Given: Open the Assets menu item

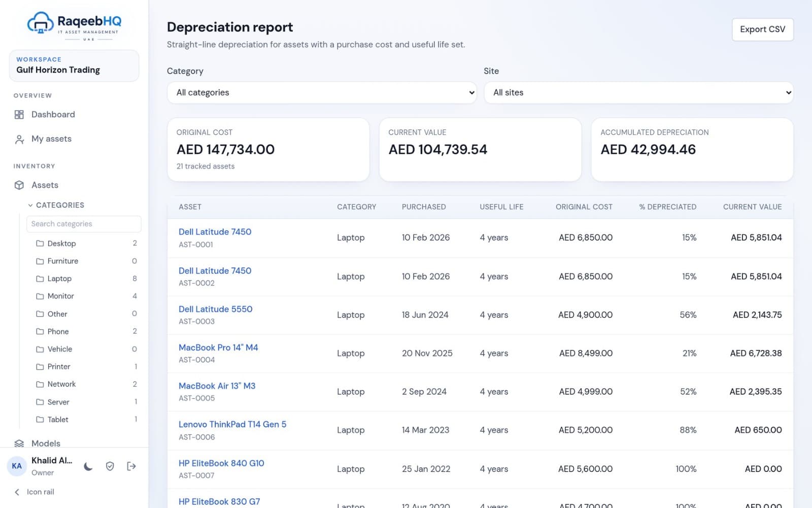Looking at the screenshot, I should pos(74,185).
